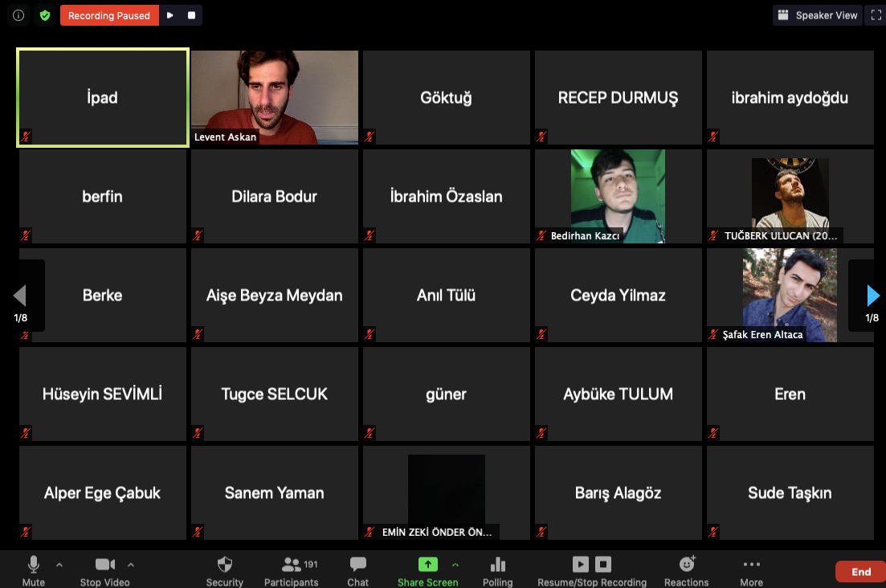Expand the audio options arrow next to Mute
This screenshot has width=886, height=588.
[x=59, y=564]
